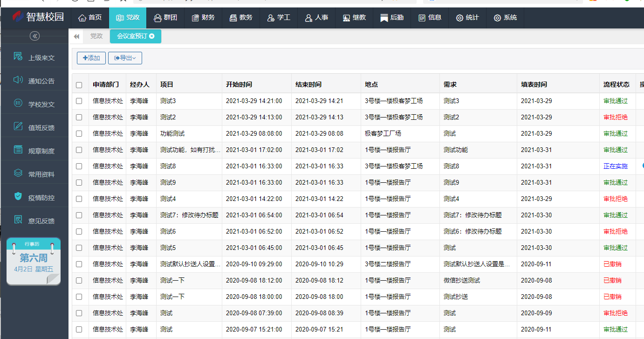Open 值班反馈 in the left sidebar
644x339 pixels.
[34, 127]
